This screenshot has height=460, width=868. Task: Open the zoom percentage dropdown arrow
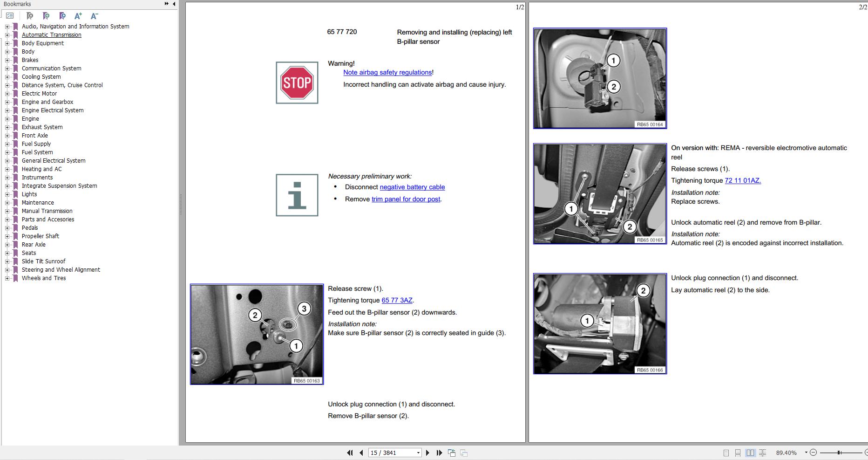coord(806,453)
